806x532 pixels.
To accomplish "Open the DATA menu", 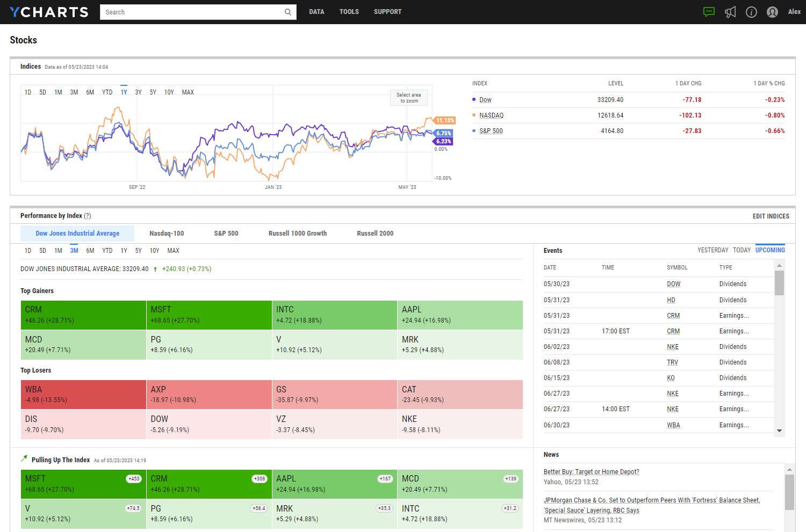I will [316, 12].
